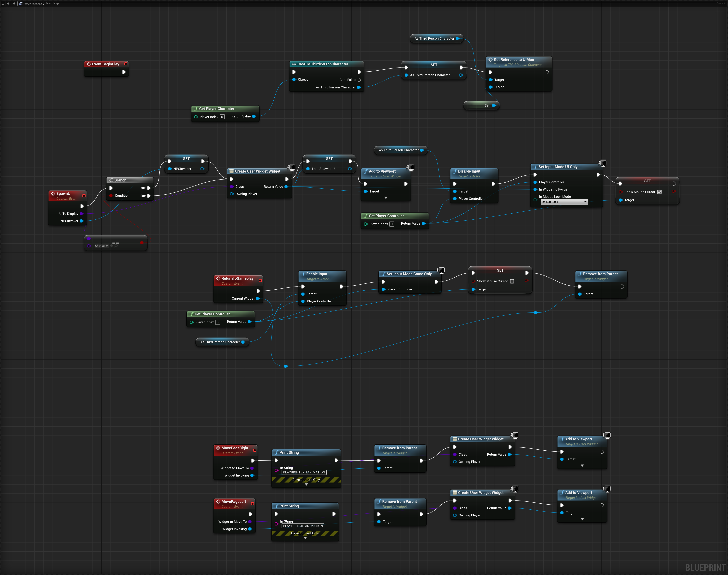Click the bookmark star icon
Viewport: 728px width, 575px height.
coord(3,3)
